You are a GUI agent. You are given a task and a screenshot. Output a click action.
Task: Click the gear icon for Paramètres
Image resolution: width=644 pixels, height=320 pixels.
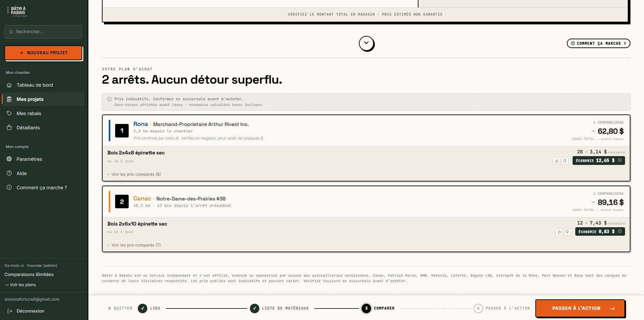coord(9,159)
